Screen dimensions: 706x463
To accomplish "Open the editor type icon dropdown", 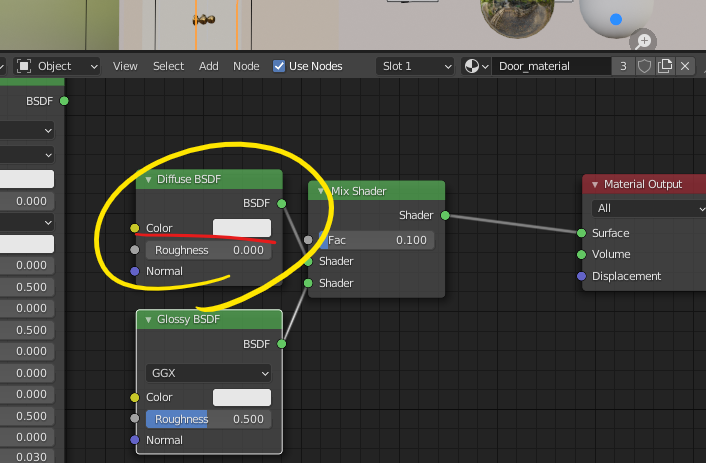I will click(4, 66).
